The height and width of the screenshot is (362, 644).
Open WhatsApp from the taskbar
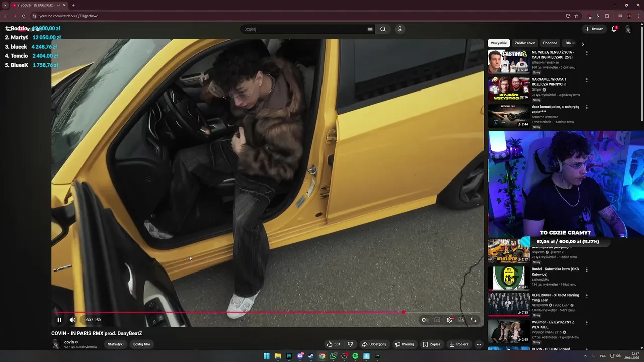point(333,356)
